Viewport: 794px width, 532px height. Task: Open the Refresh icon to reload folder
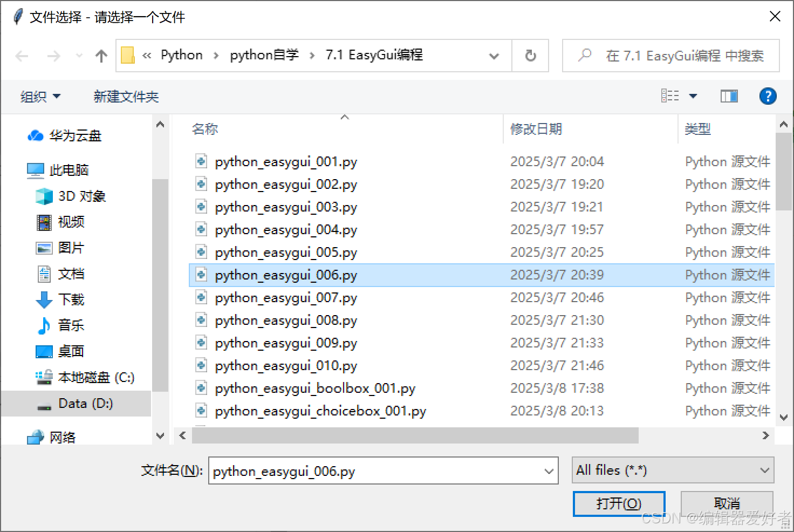pos(530,56)
